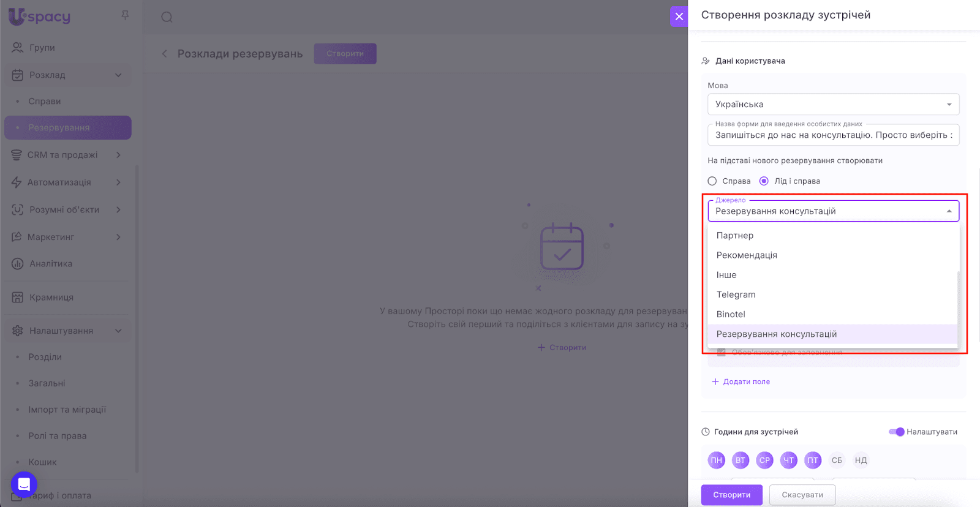This screenshot has height=507, width=980.
Task: Click the Крамниця store icon
Action: [17, 297]
